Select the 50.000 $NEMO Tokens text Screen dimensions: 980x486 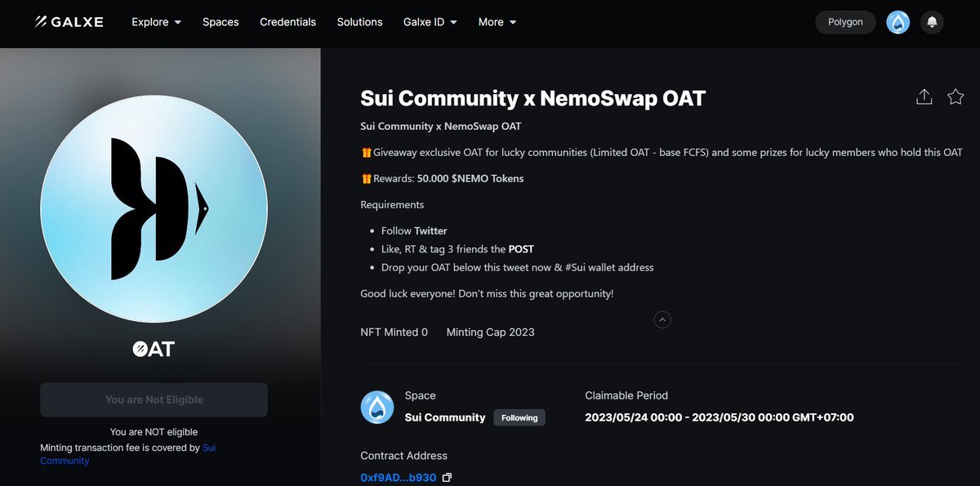470,178
